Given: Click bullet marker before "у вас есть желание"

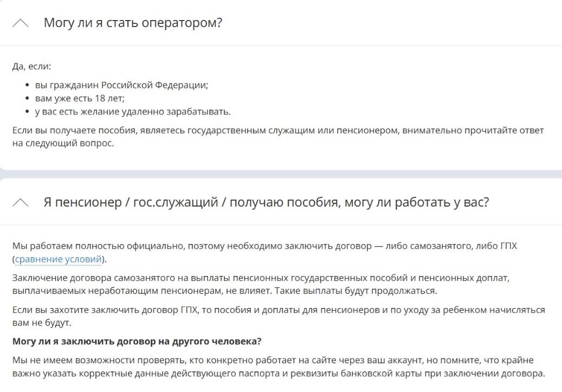Looking at the screenshot, I should tap(28, 112).
